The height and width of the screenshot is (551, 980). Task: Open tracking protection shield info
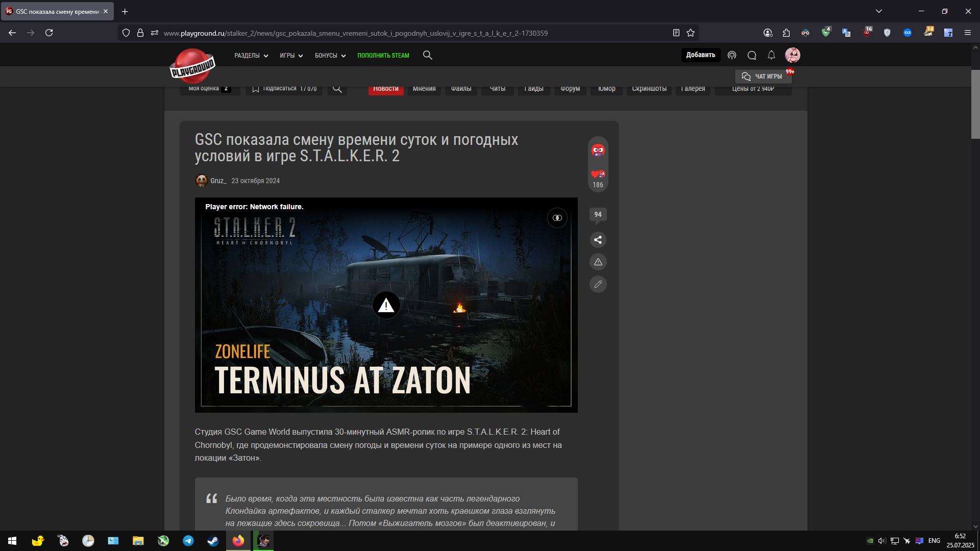point(126,33)
